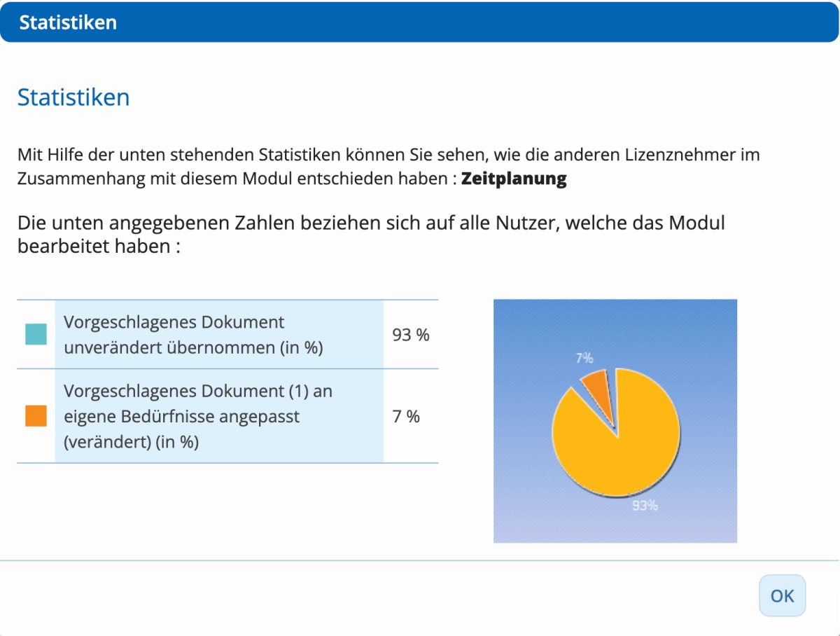Click the white dialog area below OK
Screen dimensions: 840x636
420,627
